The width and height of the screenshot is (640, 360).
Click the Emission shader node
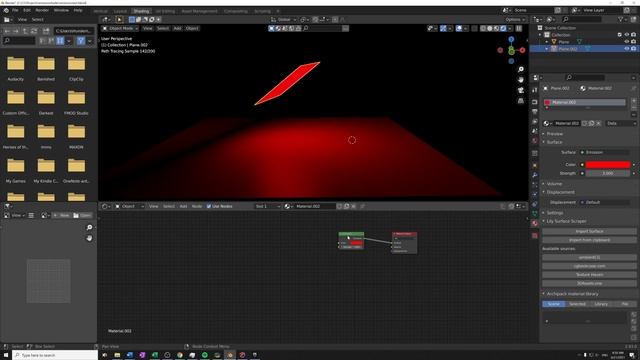click(x=351, y=240)
